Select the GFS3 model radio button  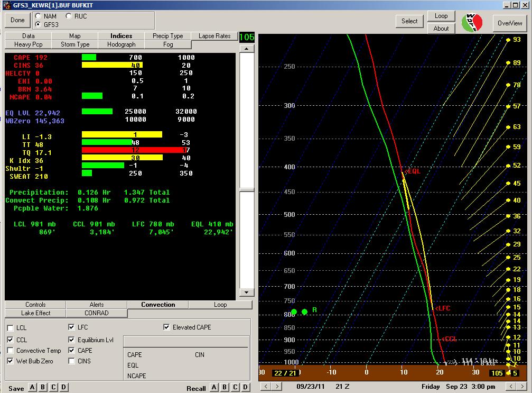[39, 24]
